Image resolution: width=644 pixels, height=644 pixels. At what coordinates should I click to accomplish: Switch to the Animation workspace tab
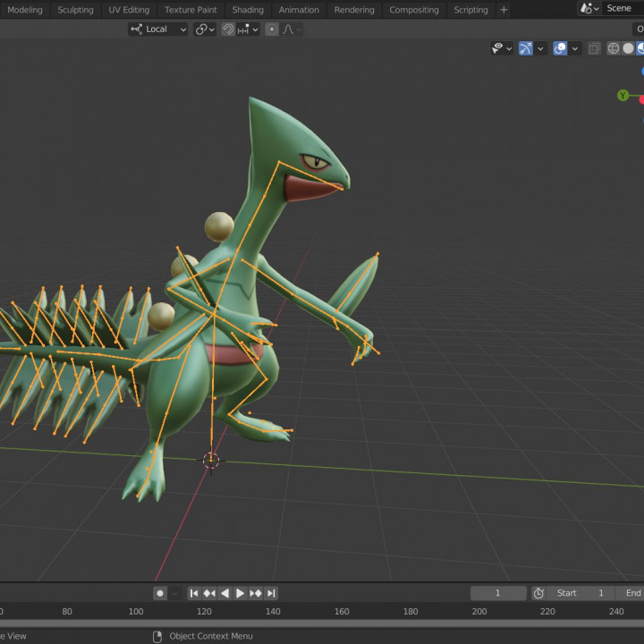click(299, 10)
